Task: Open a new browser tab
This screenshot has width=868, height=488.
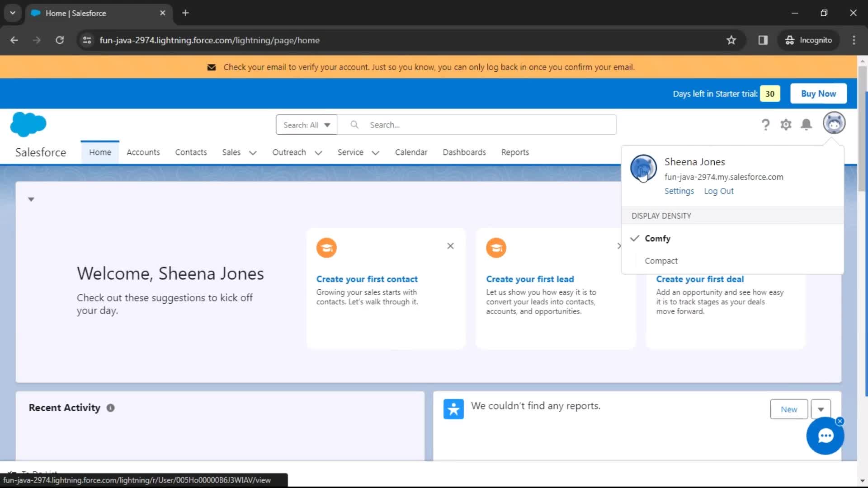Action: click(x=185, y=13)
